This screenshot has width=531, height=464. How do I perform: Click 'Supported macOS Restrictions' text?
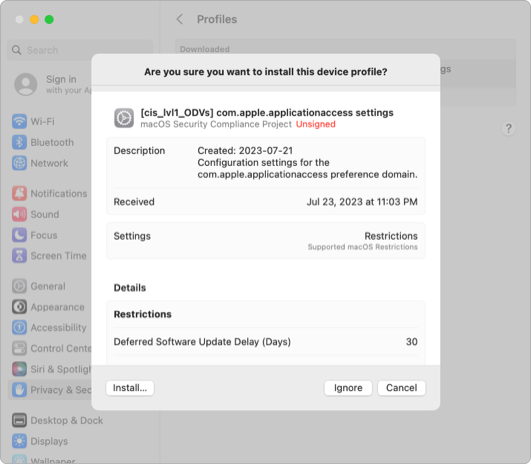pyautogui.click(x=362, y=247)
